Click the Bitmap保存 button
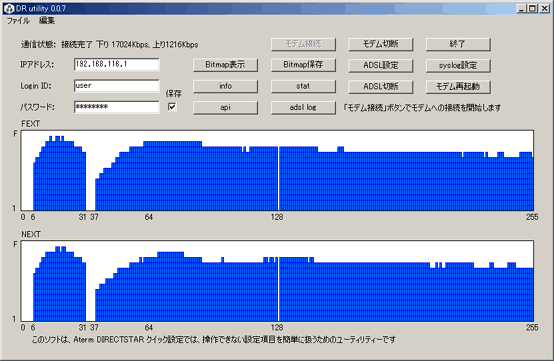 click(x=303, y=65)
